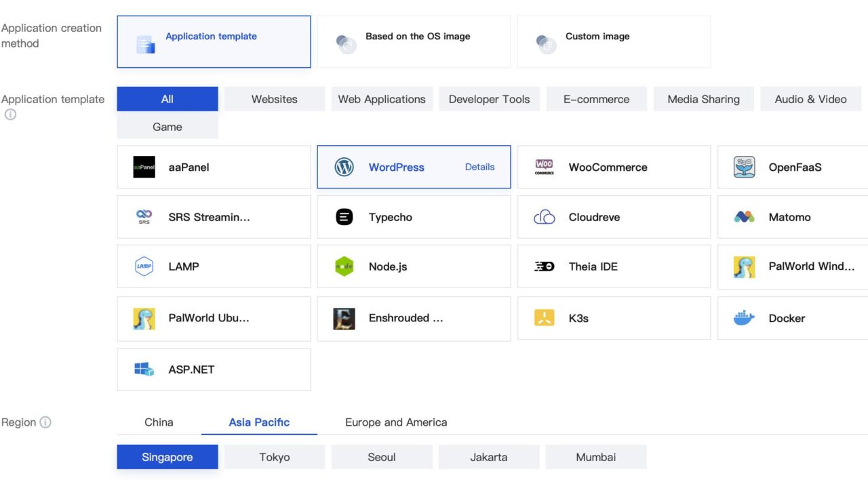Viewport: 868px width, 480px height.
Task: Choose Based on the OS image method
Action: click(x=414, y=42)
